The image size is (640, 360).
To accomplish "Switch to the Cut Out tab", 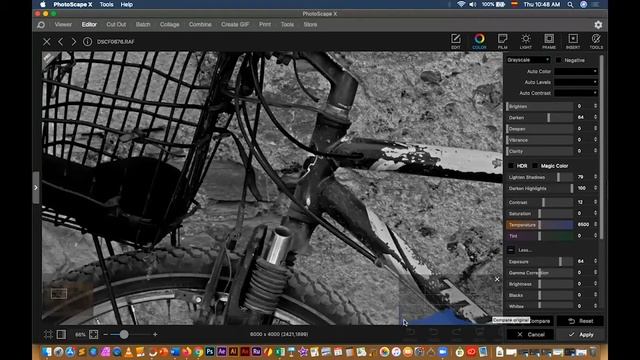I will coord(116,24).
